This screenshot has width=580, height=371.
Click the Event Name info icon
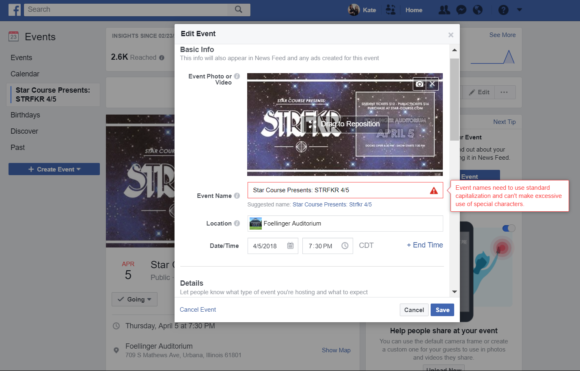237,196
